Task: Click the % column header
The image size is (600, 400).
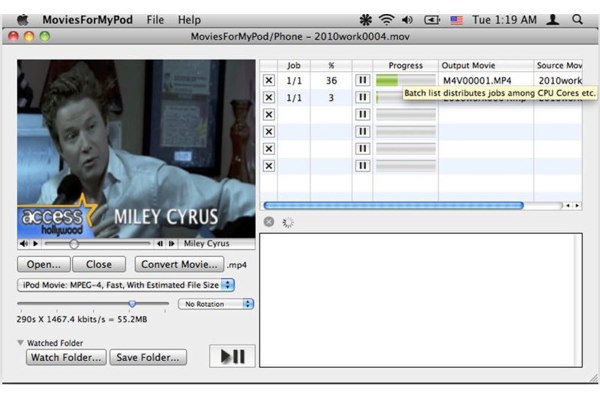Action: tap(331, 65)
